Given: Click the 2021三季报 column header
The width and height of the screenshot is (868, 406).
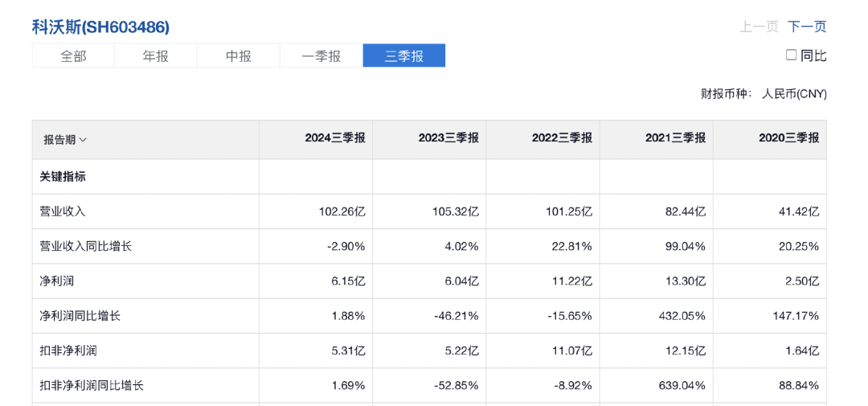Looking at the screenshot, I should [675, 138].
